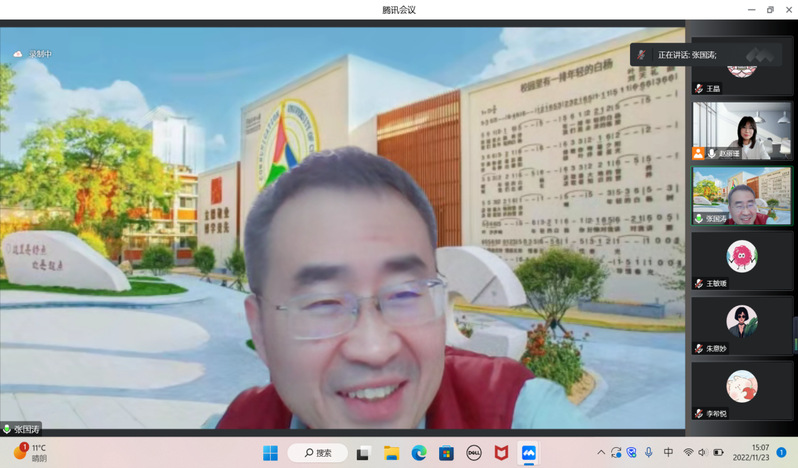Image resolution: width=798 pixels, height=468 pixels.
Task: Open Tencent Meeting from the taskbar
Action: tap(529, 453)
